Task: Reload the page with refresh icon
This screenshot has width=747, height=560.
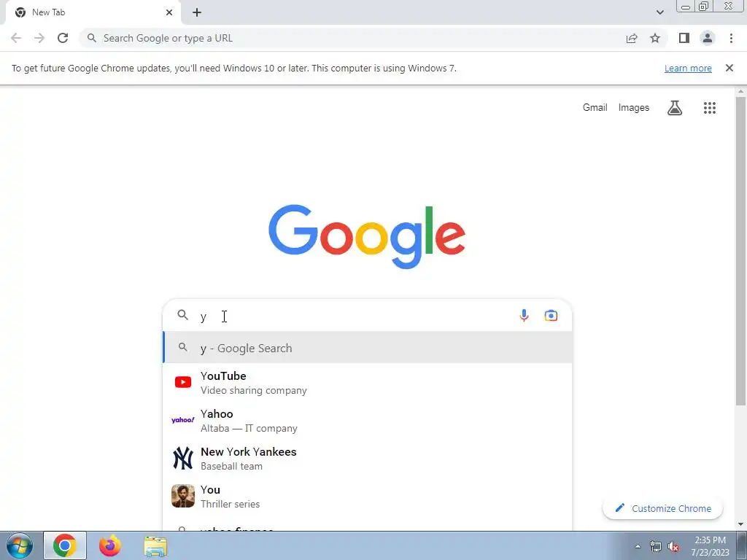Action: point(63,38)
